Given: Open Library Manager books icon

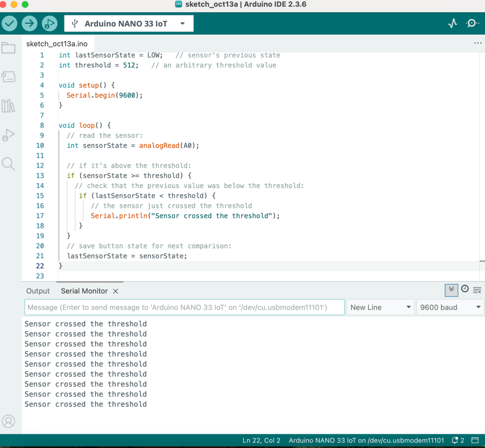Looking at the screenshot, I should (x=9, y=106).
